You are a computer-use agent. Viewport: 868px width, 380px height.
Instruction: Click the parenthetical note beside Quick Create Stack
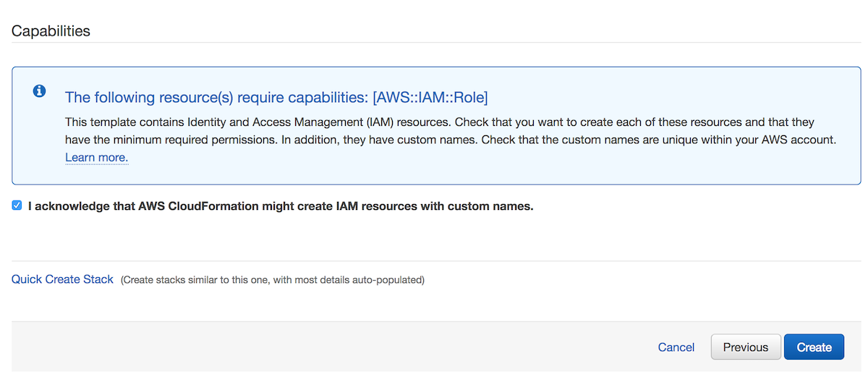[272, 279]
